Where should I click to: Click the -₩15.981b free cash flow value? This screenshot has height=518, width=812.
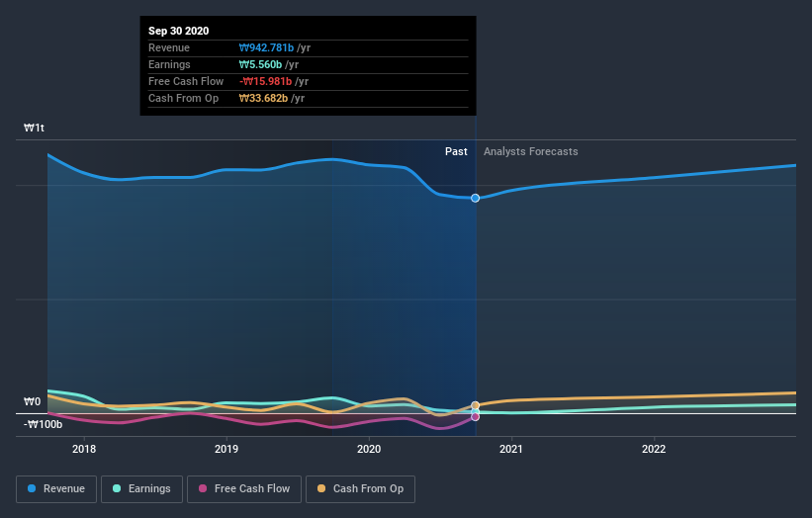[x=266, y=81]
